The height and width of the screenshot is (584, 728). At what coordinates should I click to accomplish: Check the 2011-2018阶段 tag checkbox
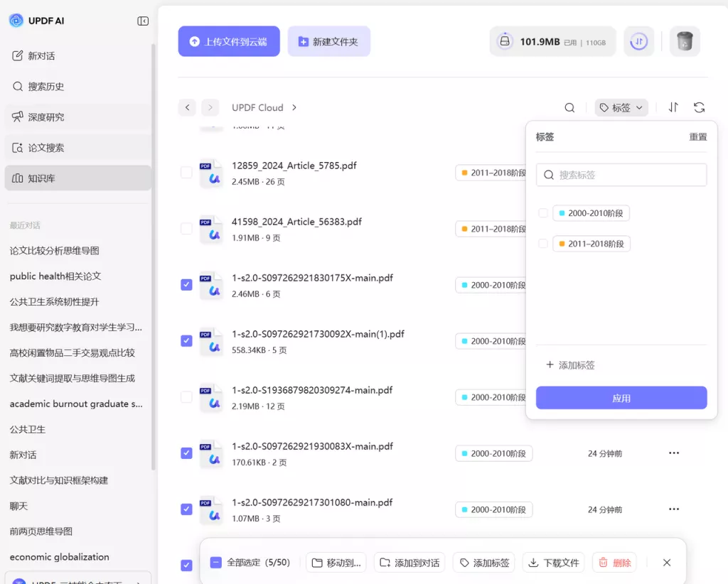pos(543,244)
